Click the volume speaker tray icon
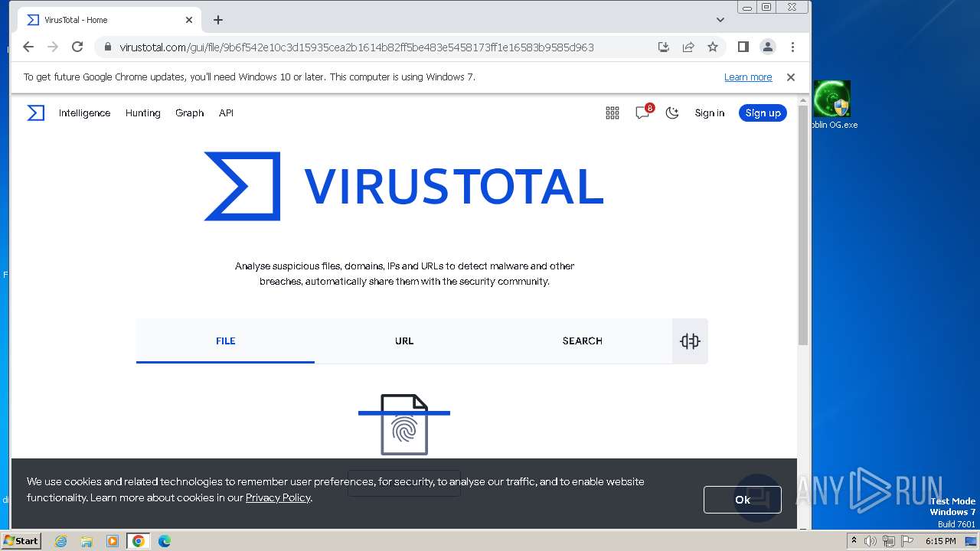This screenshot has height=551, width=980. pos(871,541)
